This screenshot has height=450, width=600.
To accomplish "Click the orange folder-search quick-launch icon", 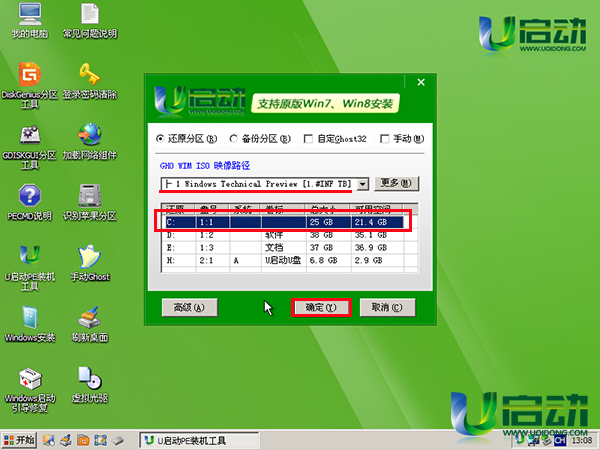I will coord(83,440).
